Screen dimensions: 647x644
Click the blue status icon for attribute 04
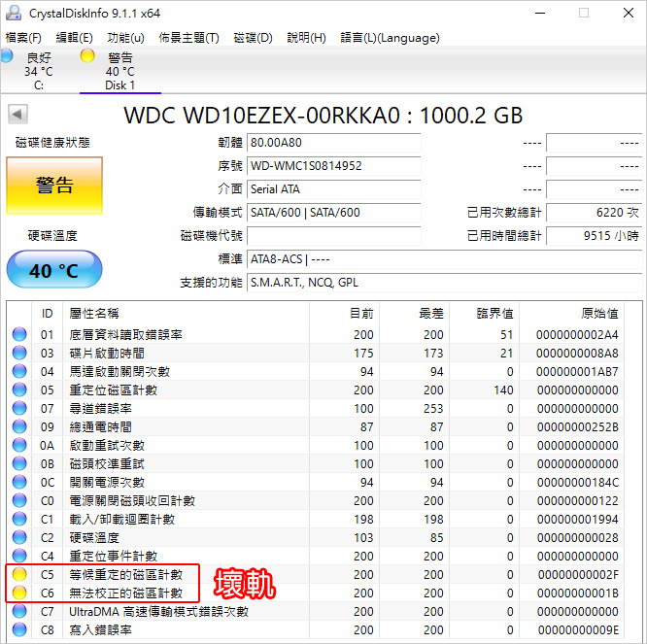coord(19,371)
